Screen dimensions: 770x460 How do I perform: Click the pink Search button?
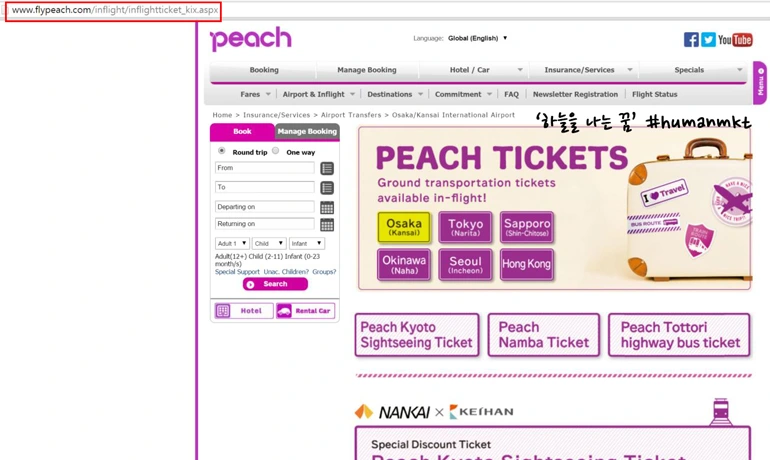275,284
